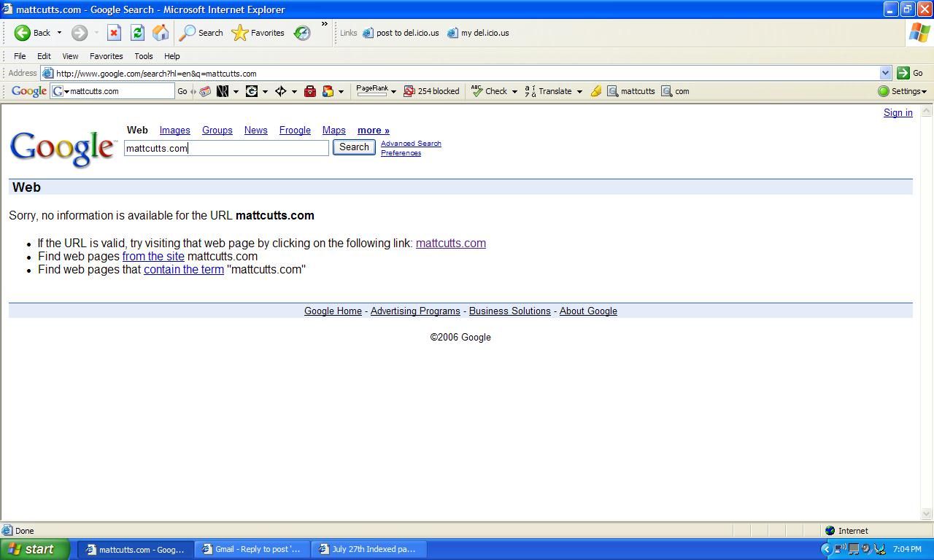Image resolution: width=934 pixels, height=560 pixels.
Task: Open the Google Toolbar search-type G dropdown
Action: tap(61, 91)
